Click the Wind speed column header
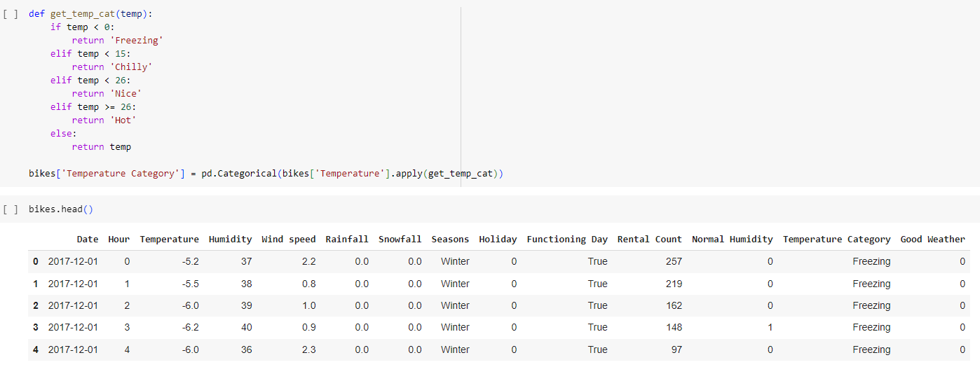The height and width of the screenshot is (381, 980). click(288, 240)
